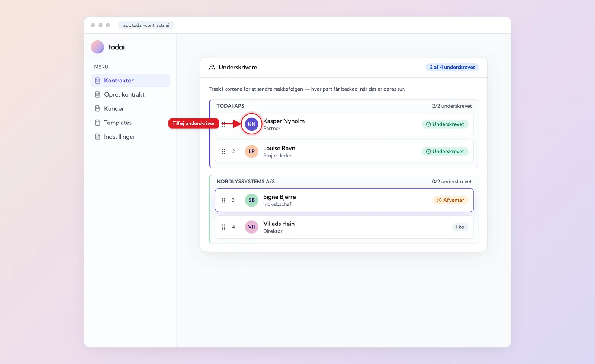Screen dimensions: 595x364
Task: Click the Kontrakter document icon
Action: [97, 81]
